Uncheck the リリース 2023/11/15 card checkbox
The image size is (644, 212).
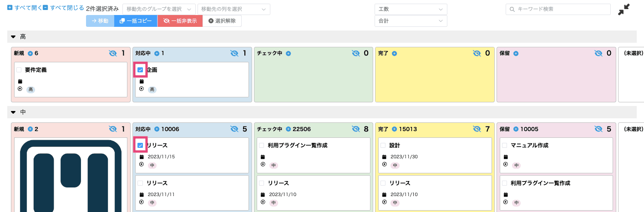point(140,146)
